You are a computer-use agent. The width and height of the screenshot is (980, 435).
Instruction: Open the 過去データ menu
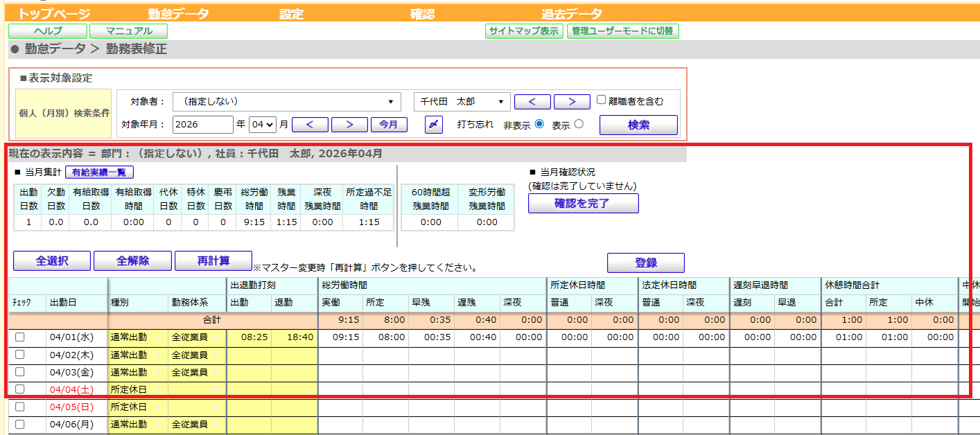point(572,14)
